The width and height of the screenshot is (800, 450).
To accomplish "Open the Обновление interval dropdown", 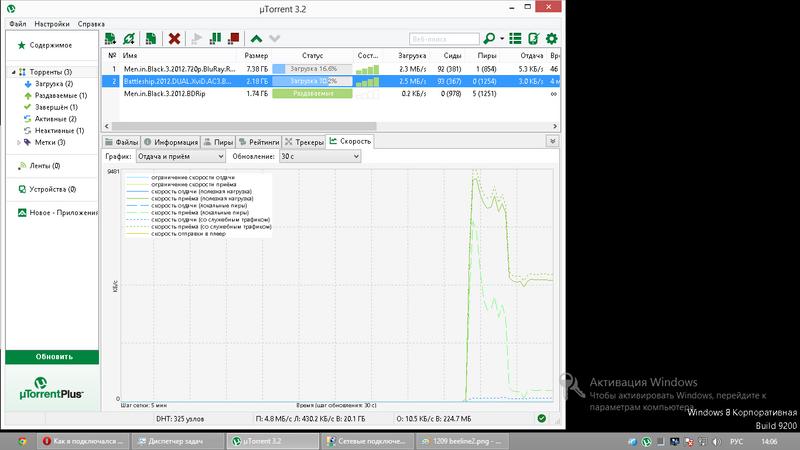I will click(x=320, y=157).
